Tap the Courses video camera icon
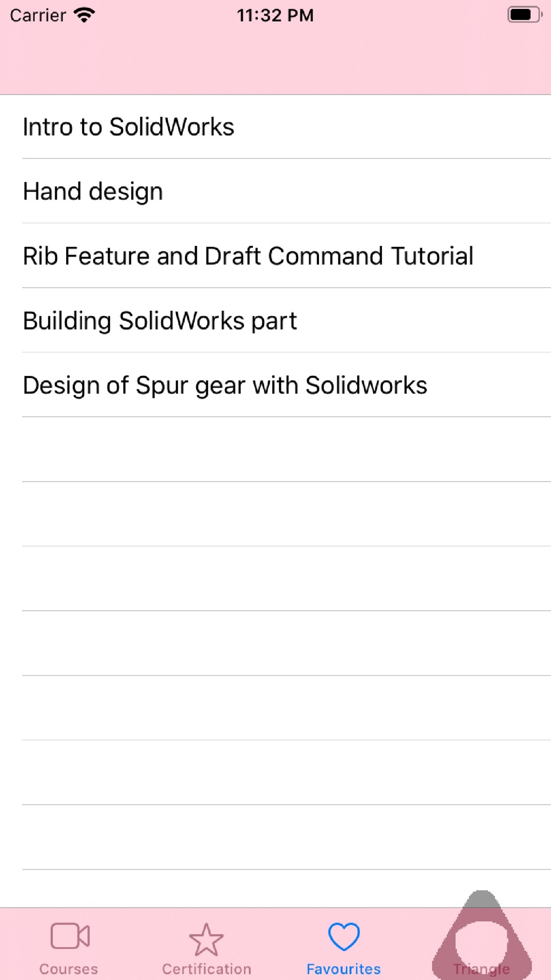This screenshot has width=551, height=980. click(x=70, y=936)
